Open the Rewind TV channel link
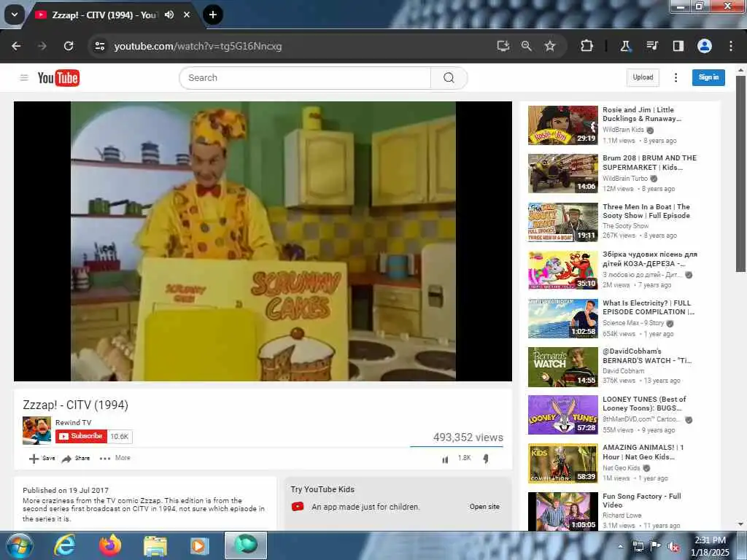The image size is (747, 560). tap(74, 422)
